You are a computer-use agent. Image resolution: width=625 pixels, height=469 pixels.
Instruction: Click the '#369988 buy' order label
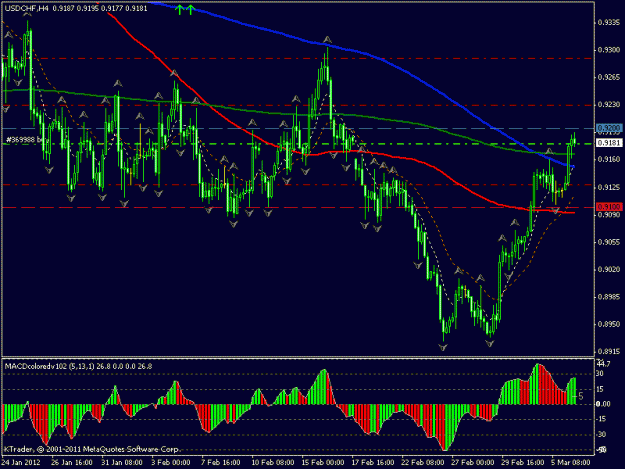[26, 140]
